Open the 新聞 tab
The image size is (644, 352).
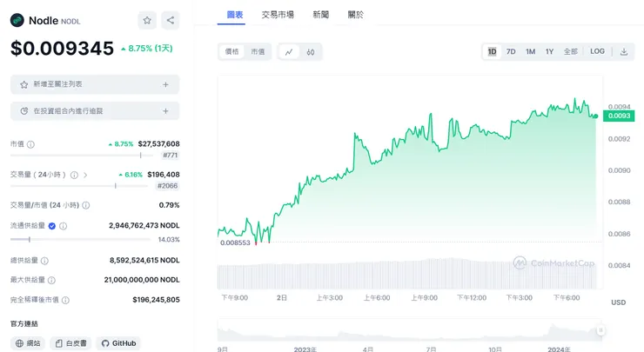click(x=321, y=15)
